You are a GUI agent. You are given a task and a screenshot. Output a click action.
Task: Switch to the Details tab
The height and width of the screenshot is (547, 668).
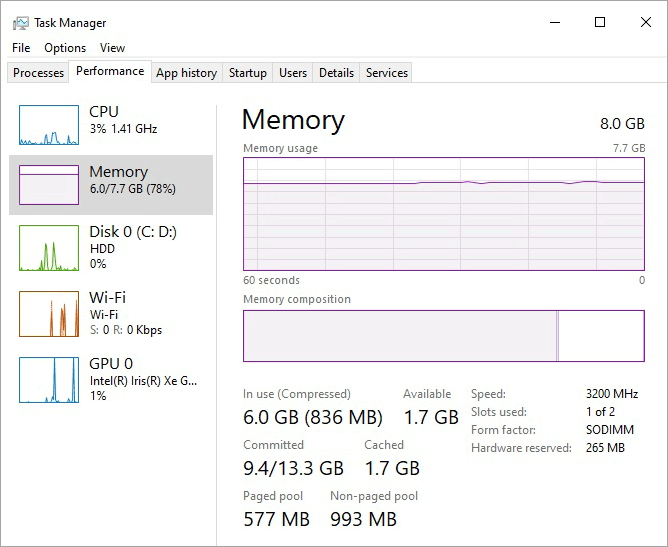[x=336, y=73]
